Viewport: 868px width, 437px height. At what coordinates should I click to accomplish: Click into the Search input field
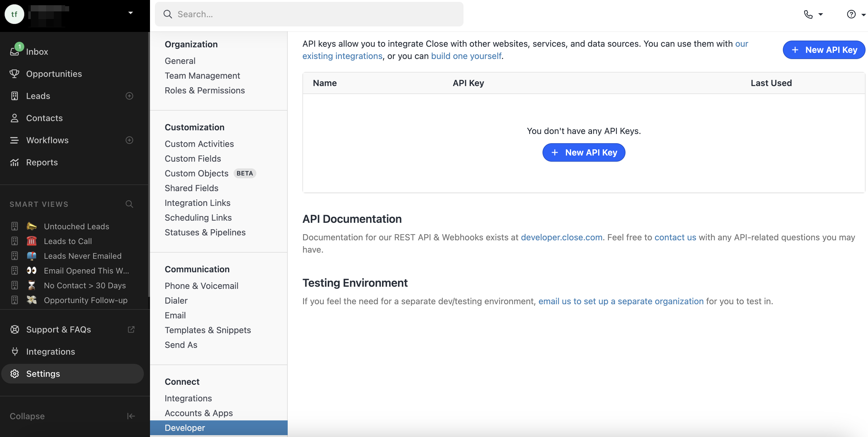pyautogui.click(x=309, y=14)
